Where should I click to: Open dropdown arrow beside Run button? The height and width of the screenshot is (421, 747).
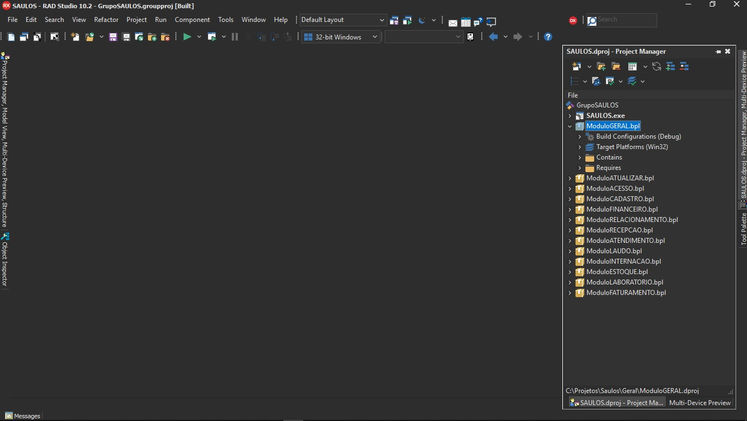coord(199,37)
